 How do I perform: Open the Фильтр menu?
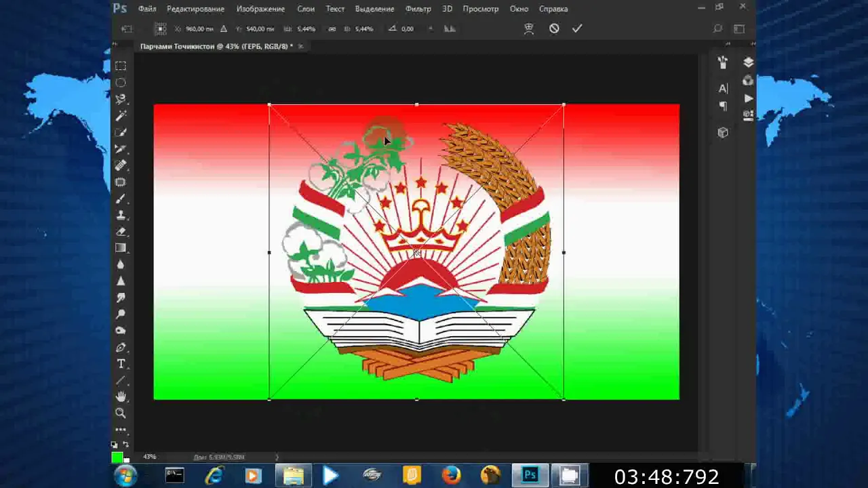pos(418,9)
